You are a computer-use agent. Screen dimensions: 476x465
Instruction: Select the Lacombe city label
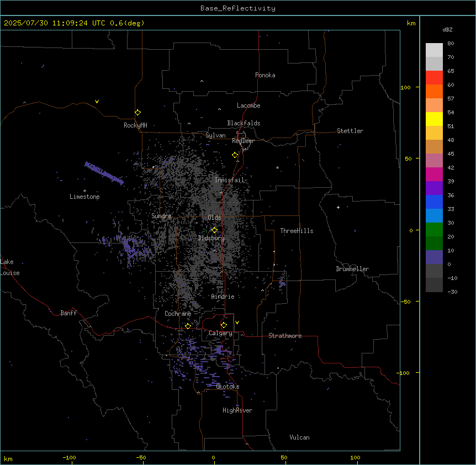(248, 105)
